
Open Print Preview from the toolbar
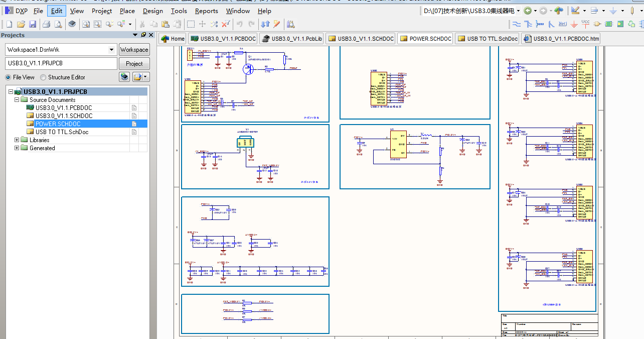pyautogui.click(x=58, y=24)
